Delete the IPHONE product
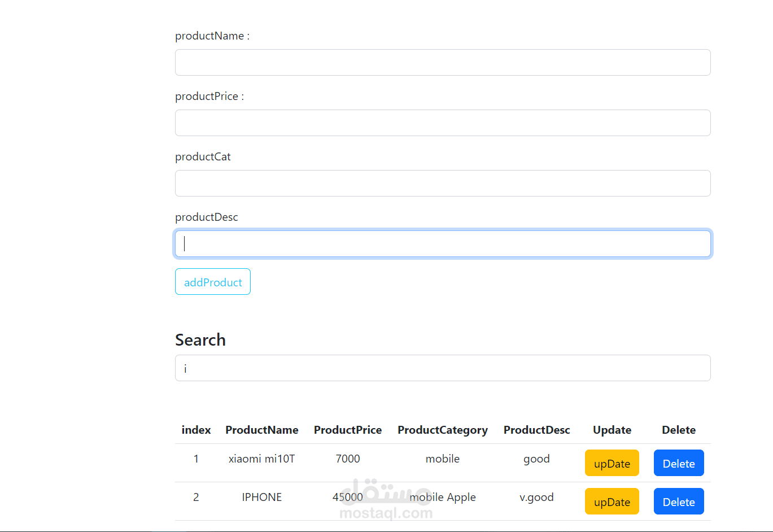This screenshot has width=773, height=532. (679, 502)
